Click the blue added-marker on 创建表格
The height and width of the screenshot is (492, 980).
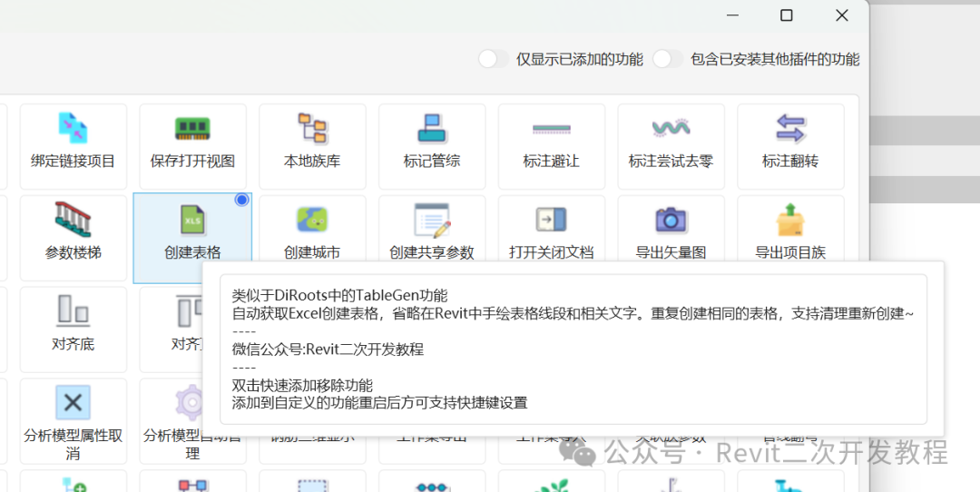242,200
